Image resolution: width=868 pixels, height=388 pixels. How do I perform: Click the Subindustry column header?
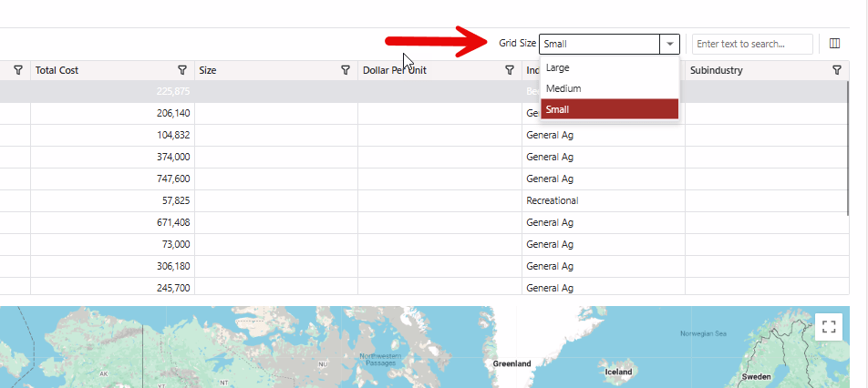tap(717, 70)
